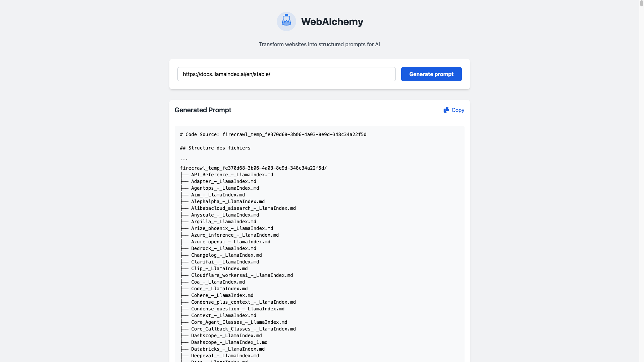Image resolution: width=644 pixels, height=362 pixels.
Task: Click the Structure des fichiers heading line
Action: tap(215, 148)
